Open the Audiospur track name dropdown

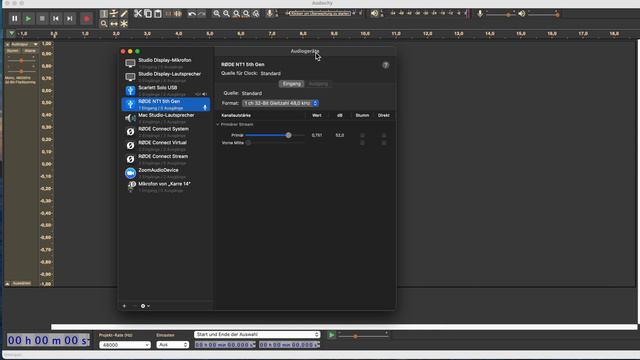point(24,44)
